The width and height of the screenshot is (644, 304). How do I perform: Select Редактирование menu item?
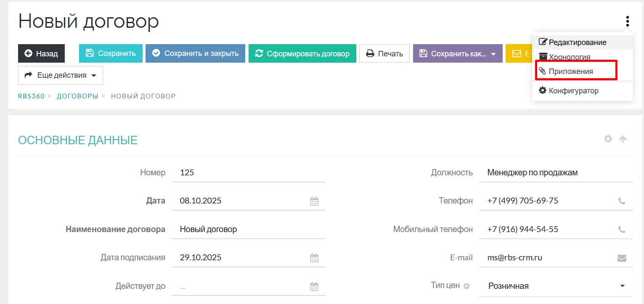[x=577, y=42]
